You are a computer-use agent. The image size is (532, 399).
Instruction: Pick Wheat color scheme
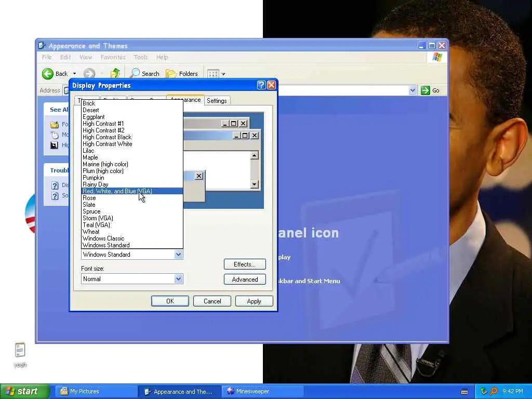coord(132,232)
